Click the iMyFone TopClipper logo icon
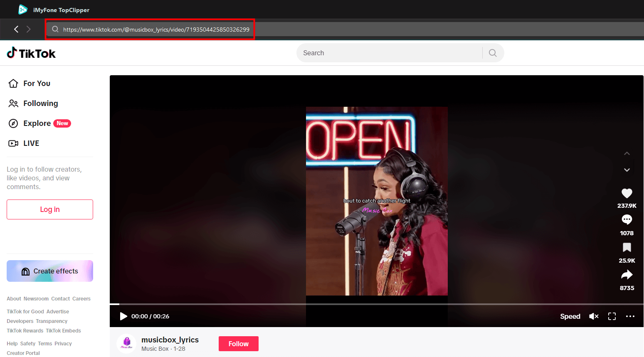 [23, 10]
